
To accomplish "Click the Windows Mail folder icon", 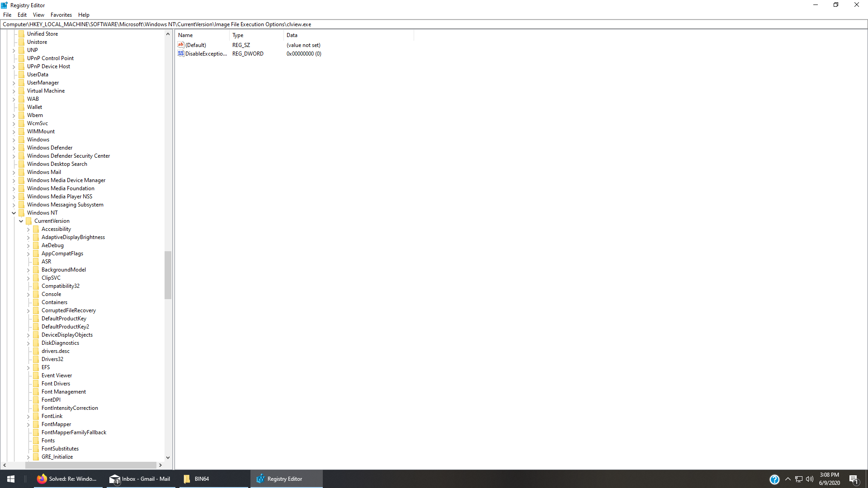I will 21,172.
